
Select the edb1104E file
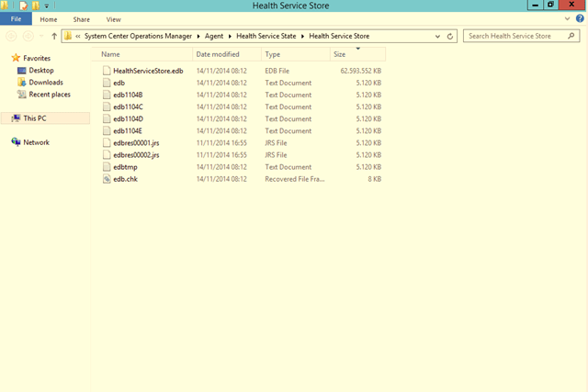point(128,130)
